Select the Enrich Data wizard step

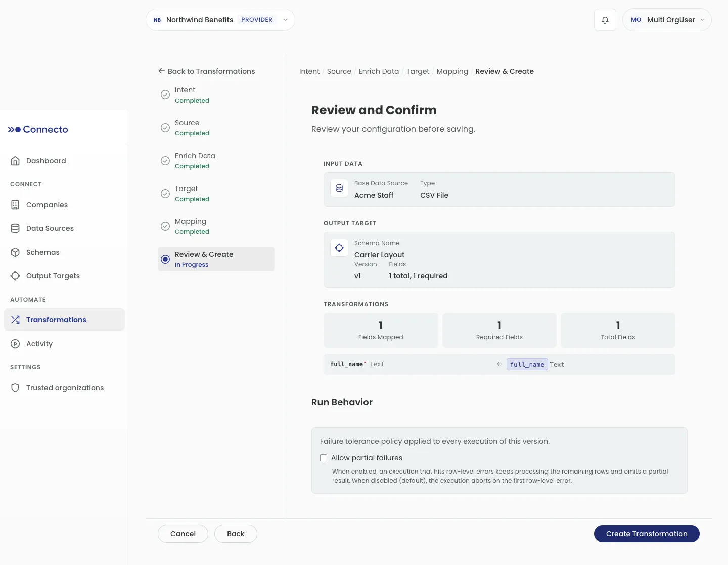point(216,160)
